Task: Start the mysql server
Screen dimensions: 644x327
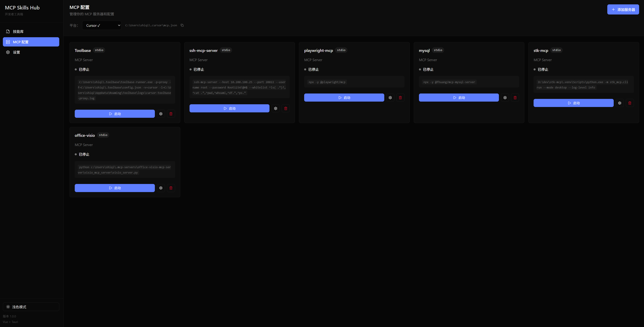Action: [459, 98]
